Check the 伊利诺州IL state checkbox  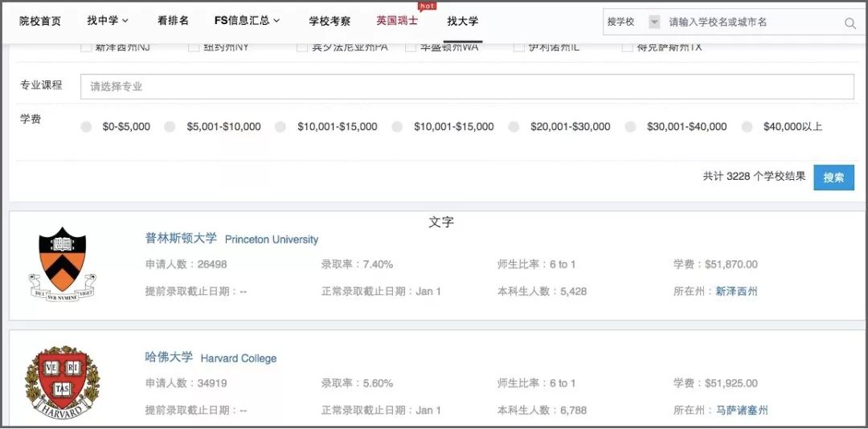pos(518,47)
